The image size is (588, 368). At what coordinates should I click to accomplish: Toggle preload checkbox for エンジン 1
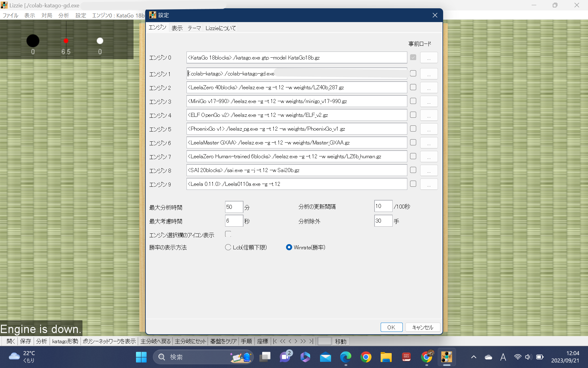(413, 73)
